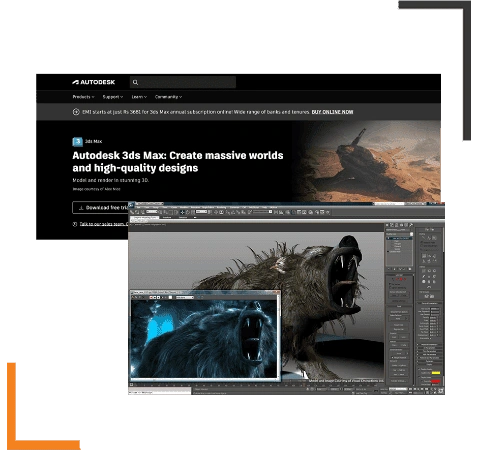The height and width of the screenshot is (452, 478).
Task: Choose the Translate styling mode icon
Action: point(424,256)
